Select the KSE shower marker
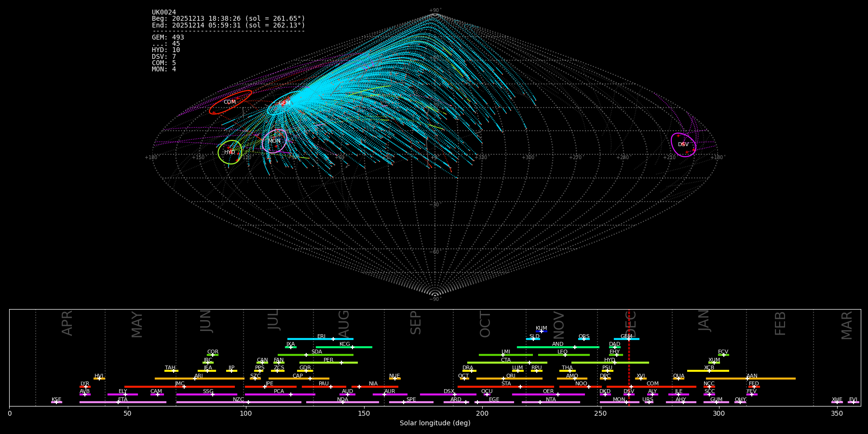This screenshot has height=434, width=868. pos(56,402)
